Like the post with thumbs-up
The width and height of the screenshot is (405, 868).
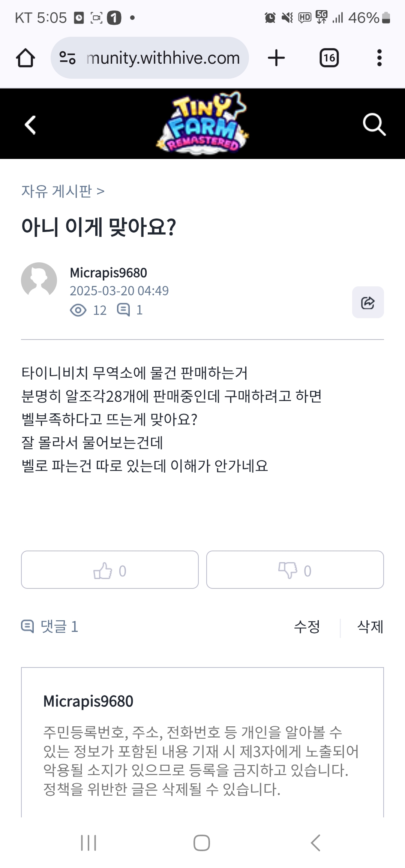point(110,570)
